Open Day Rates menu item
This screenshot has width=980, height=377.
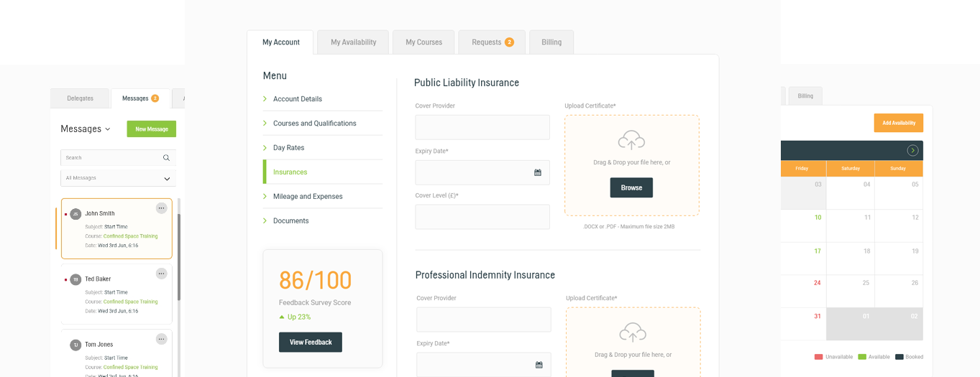289,148
